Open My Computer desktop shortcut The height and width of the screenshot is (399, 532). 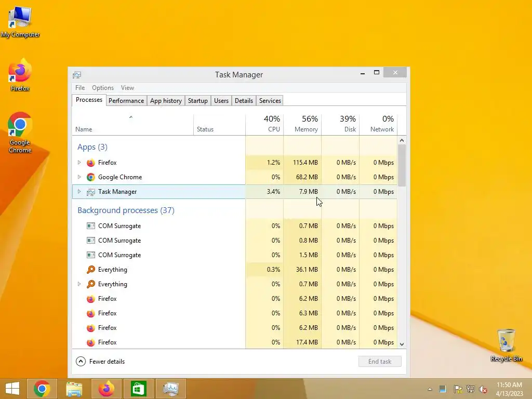click(x=20, y=21)
